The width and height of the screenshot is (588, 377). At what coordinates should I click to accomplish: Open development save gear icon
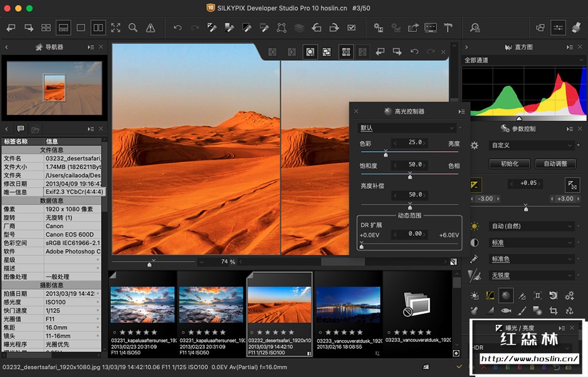pyautogui.click(x=379, y=28)
